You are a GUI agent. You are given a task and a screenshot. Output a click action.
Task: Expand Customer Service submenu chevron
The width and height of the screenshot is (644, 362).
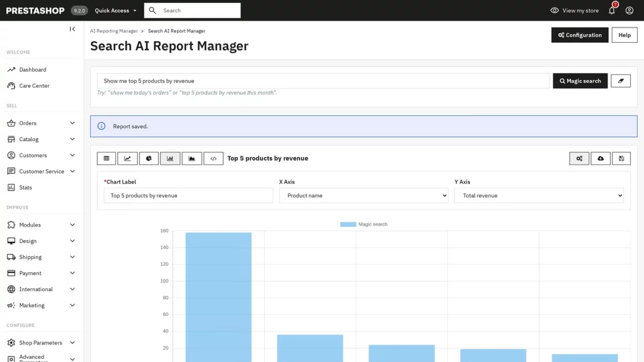click(x=72, y=172)
